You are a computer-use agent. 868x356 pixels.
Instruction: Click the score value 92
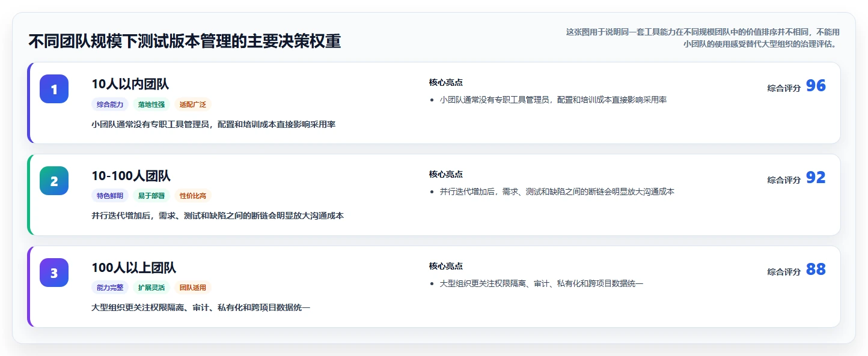[x=816, y=178]
